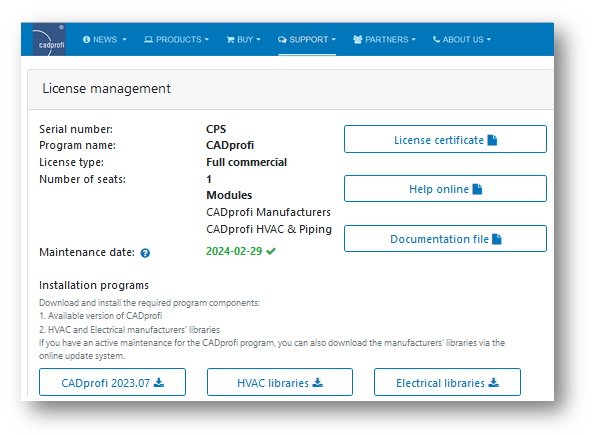Open the NEWS menu
Screen dimensions: 596x435
105,40
